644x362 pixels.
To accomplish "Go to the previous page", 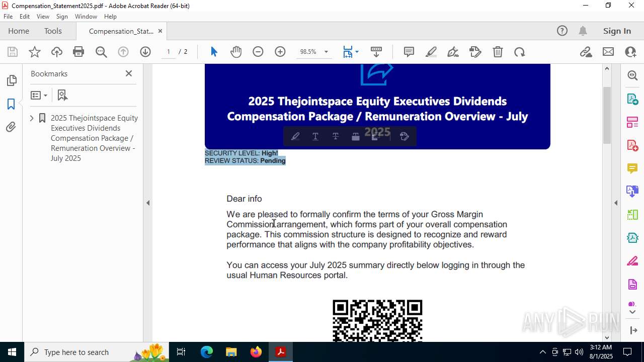I will (x=123, y=52).
